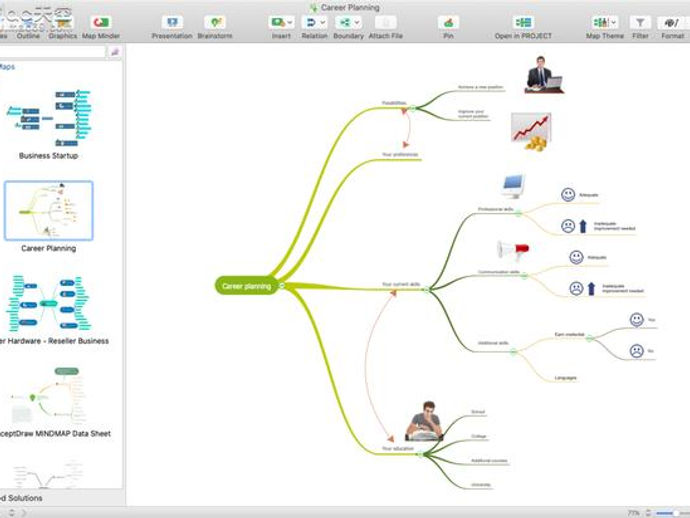The width and height of the screenshot is (690, 518).
Task: Select the studying student image near Your education
Action: (x=425, y=421)
